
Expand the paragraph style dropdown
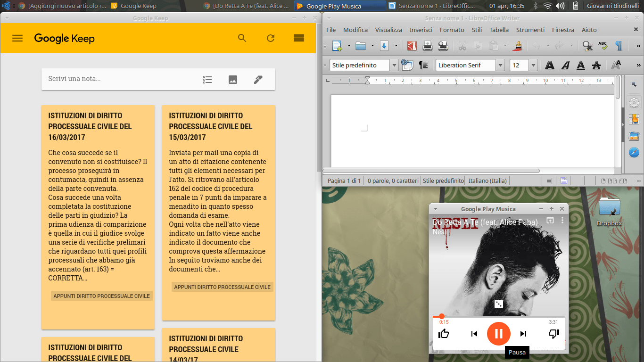pos(394,66)
